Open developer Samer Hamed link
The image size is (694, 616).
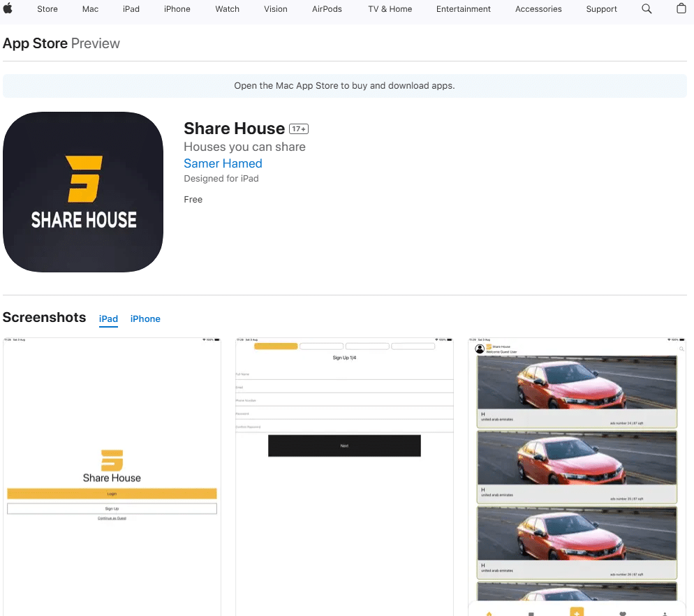point(223,163)
